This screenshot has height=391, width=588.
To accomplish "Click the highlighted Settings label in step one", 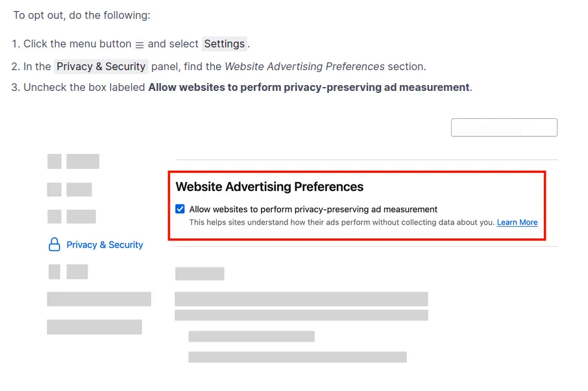I will point(225,44).
